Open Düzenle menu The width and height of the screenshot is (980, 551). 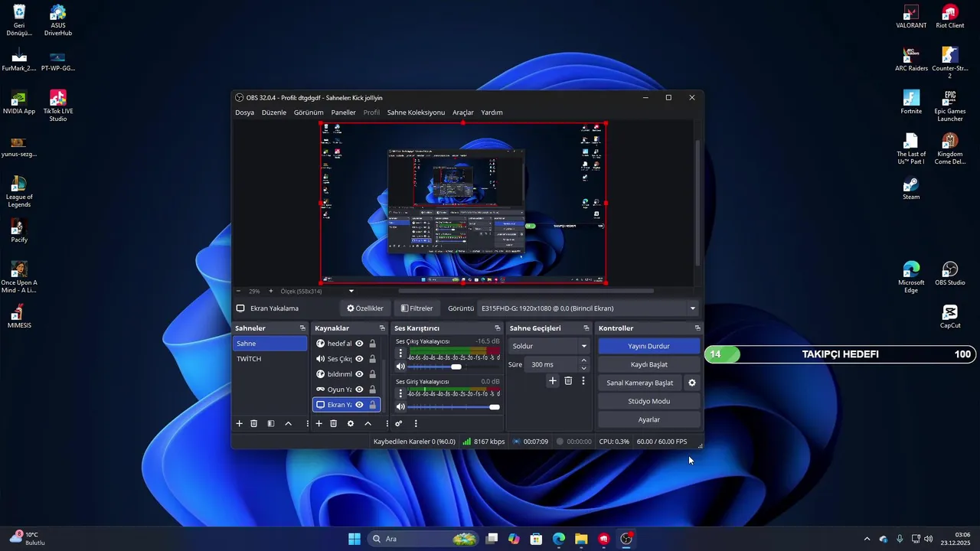[274, 112]
